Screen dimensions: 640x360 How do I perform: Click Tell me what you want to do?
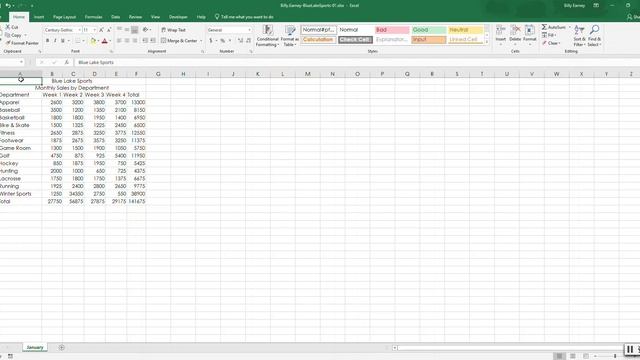tap(244, 17)
